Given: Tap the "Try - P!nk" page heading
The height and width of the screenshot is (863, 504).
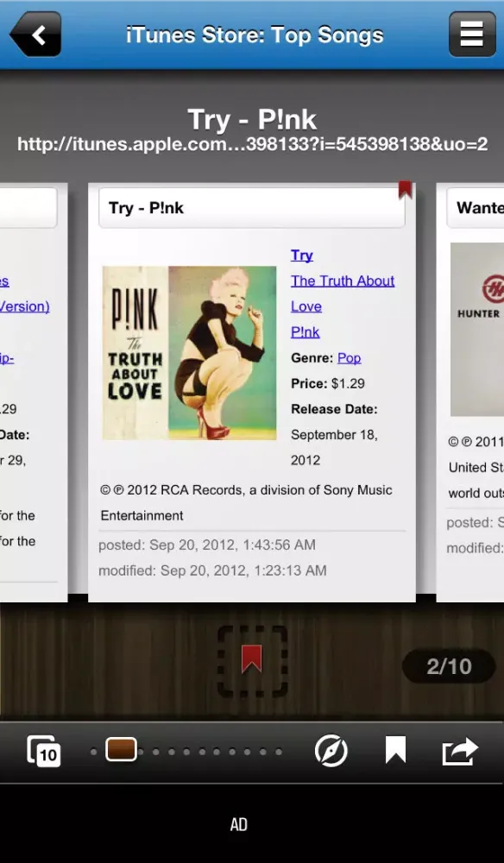Looking at the screenshot, I should click(252, 119).
